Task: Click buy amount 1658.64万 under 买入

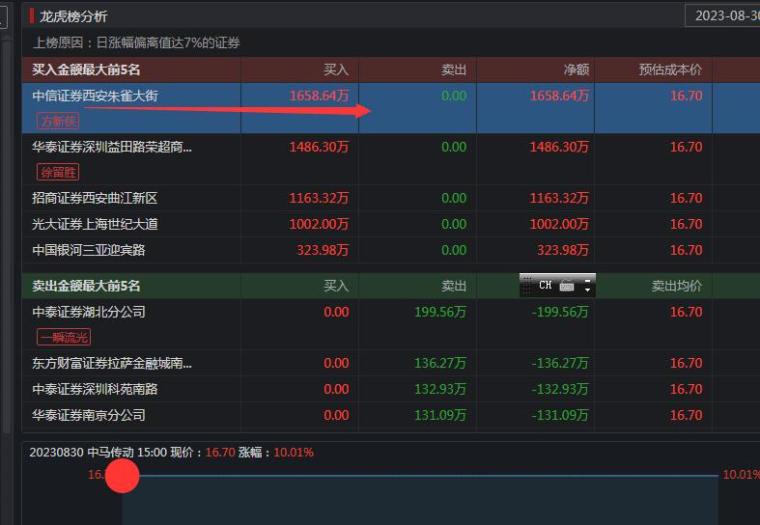Action: (319, 95)
